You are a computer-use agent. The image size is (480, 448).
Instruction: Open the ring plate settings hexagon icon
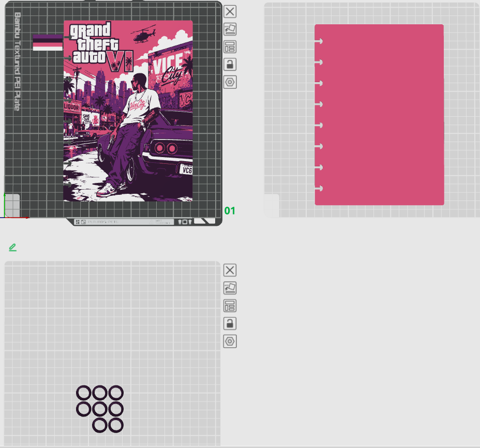pos(230,341)
